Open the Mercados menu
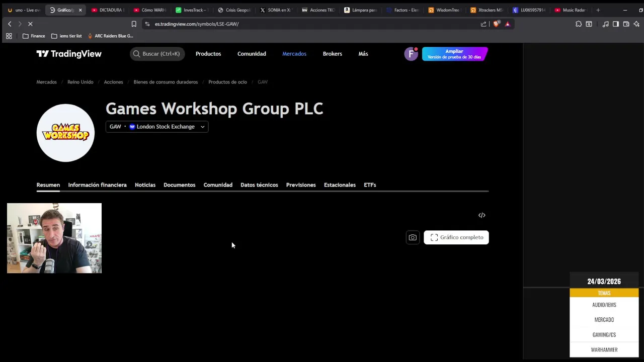Viewport: 644px width, 362px height. 294,54
